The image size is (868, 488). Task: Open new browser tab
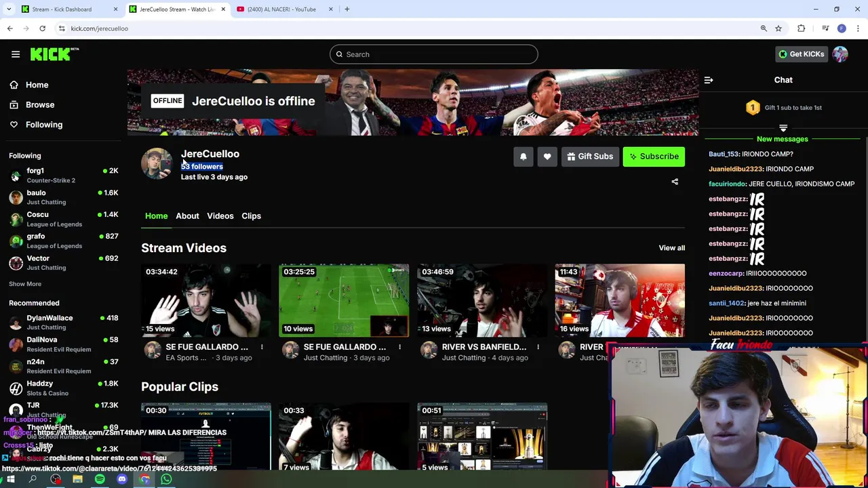coord(347,9)
